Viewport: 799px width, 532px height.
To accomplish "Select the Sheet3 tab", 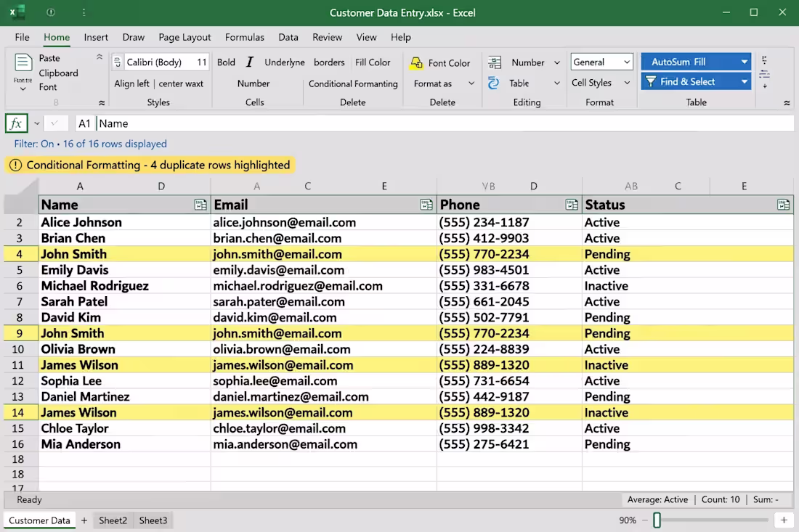I will [x=153, y=520].
